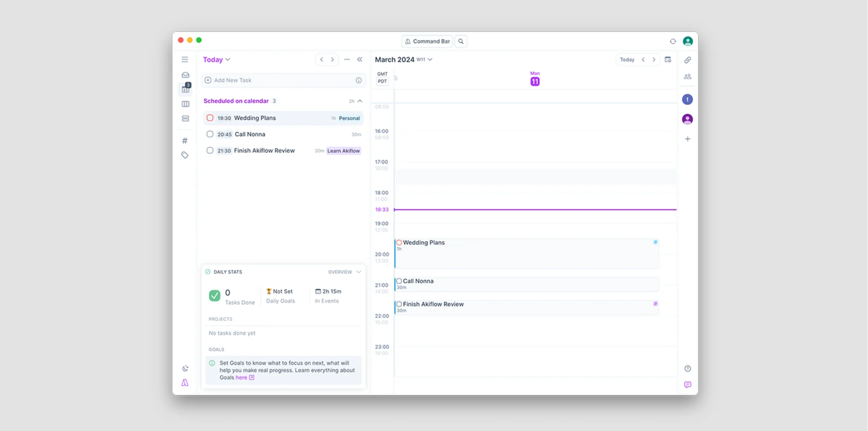The height and width of the screenshot is (431, 868).
Task: Open the hashtag labels icon in sidebar
Action: (x=185, y=141)
